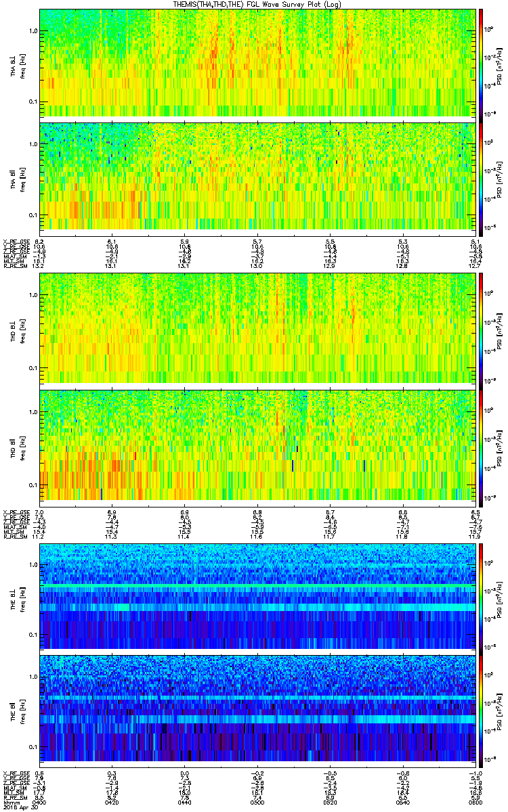This screenshot has width=508, height=812.
Task: Click 'R_RE_SM' row label under THA panels
Action: coord(15,267)
